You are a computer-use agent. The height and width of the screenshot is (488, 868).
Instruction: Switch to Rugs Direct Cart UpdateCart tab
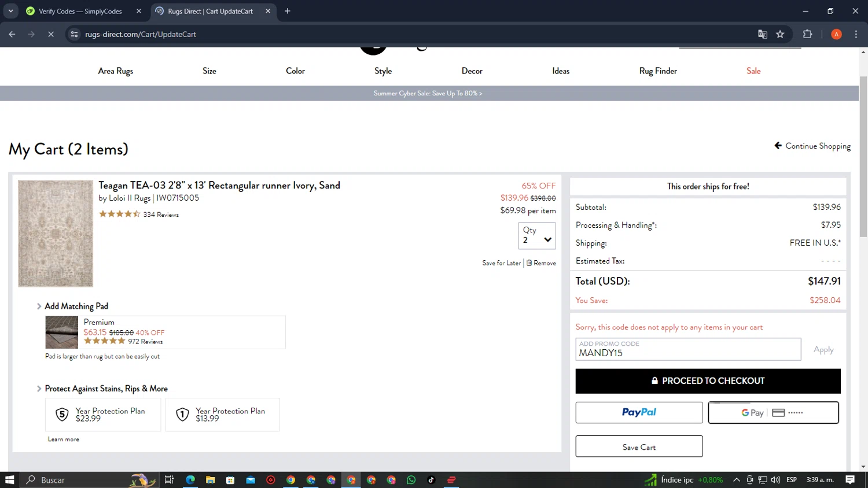[x=210, y=11]
